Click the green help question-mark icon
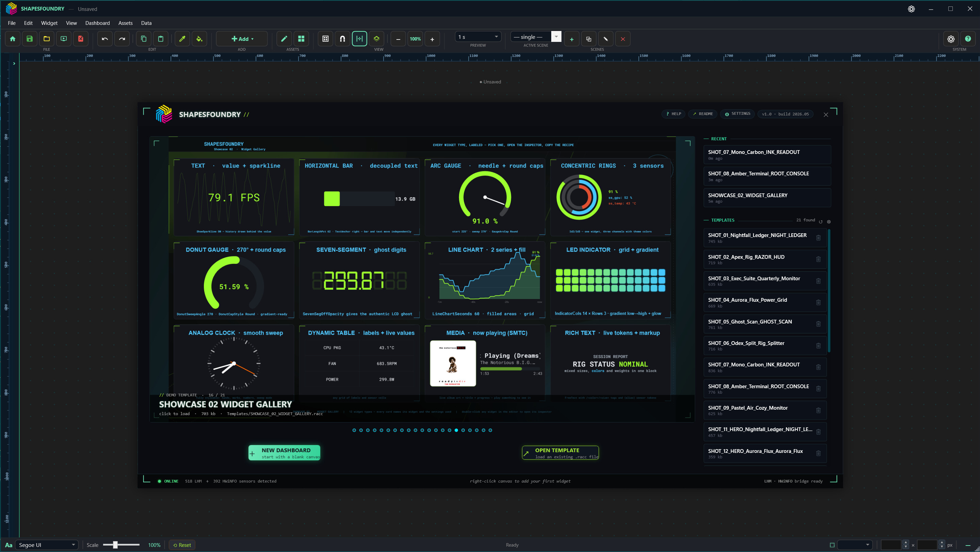 [968, 39]
